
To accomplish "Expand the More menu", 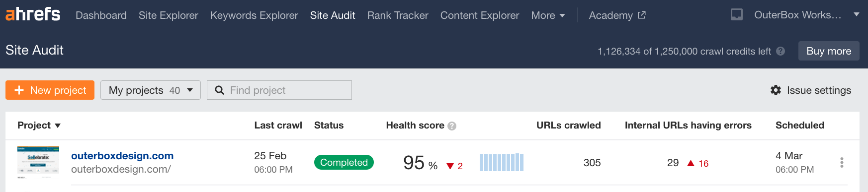I will [x=548, y=15].
